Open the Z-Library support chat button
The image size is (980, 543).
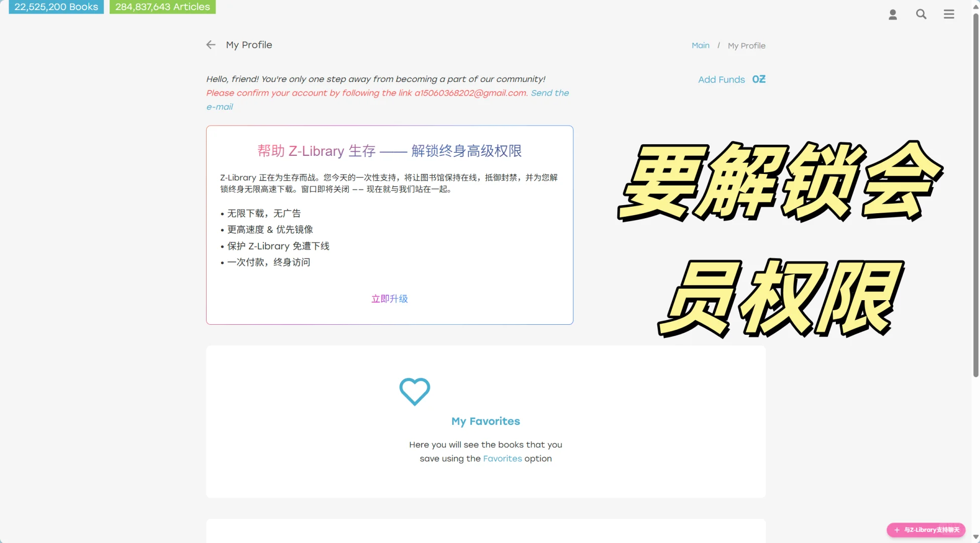click(x=926, y=530)
